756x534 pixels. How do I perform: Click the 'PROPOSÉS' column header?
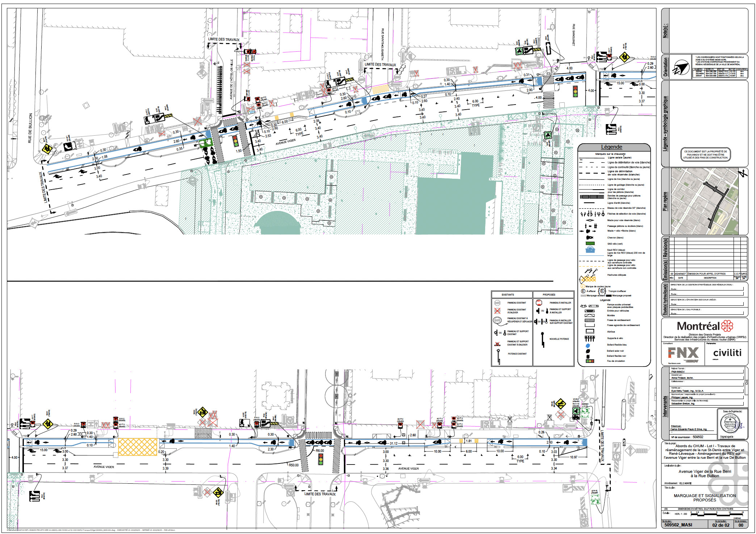click(x=549, y=294)
